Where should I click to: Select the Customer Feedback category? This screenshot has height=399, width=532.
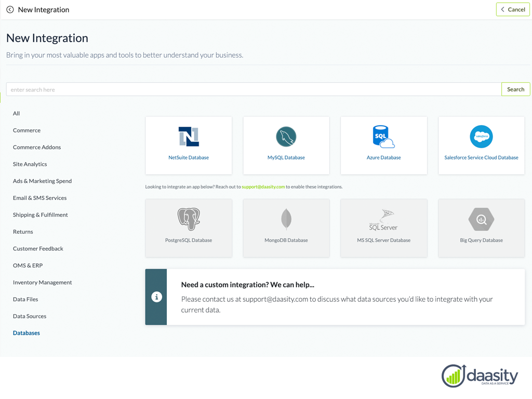pyautogui.click(x=38, y=249)
